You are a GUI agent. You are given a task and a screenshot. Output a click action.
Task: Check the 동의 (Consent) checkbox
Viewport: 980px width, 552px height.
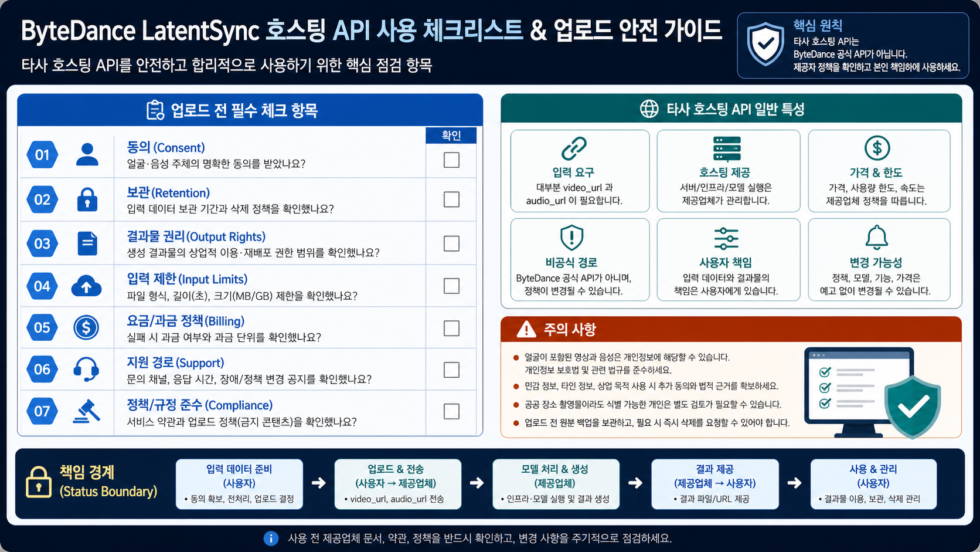pos(451,160)
